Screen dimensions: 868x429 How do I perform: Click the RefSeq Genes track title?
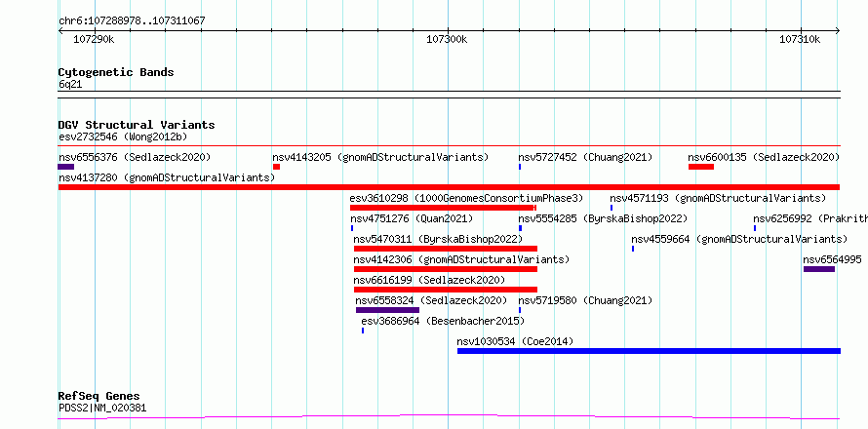click(99, 397)
